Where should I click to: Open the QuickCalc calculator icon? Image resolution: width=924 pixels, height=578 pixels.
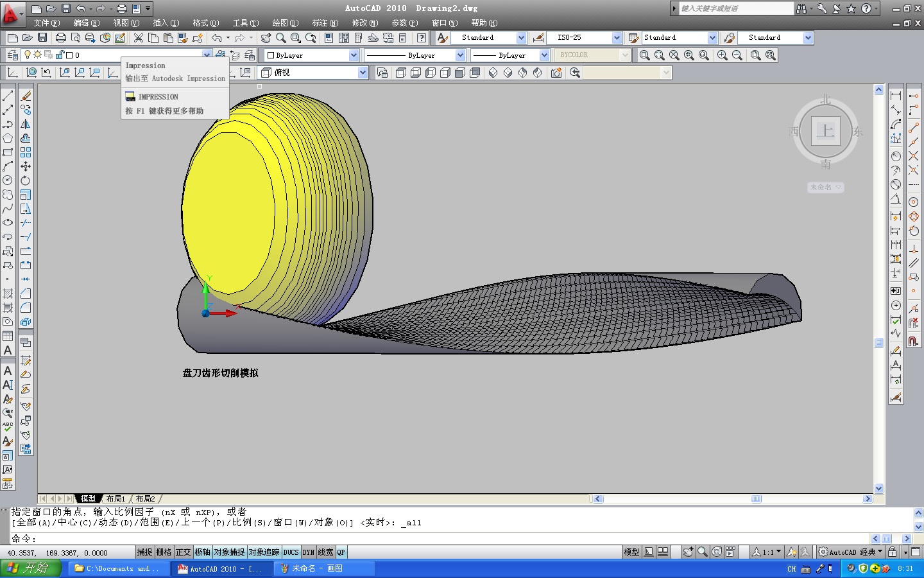click(x=403, y=38)
